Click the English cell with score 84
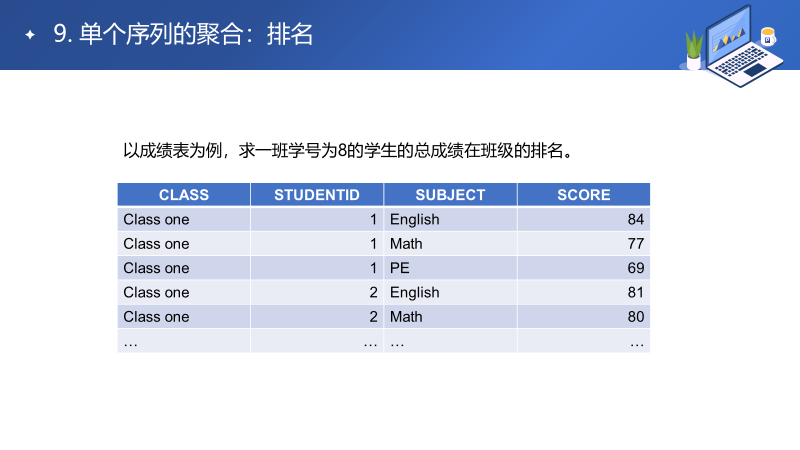This screenshot has width=800, height=450. pyautogui.click(x=451, y=219)
